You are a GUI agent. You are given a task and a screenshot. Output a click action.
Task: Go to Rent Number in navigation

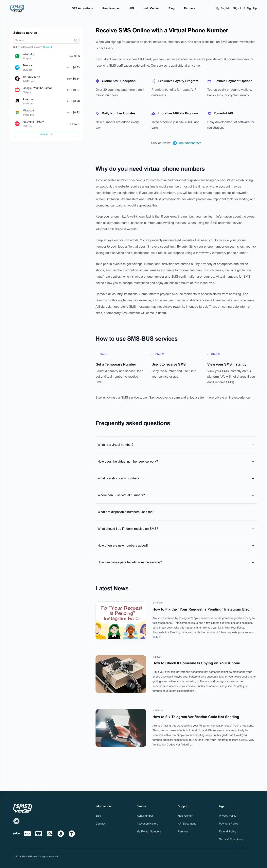(x=111, y=8)
